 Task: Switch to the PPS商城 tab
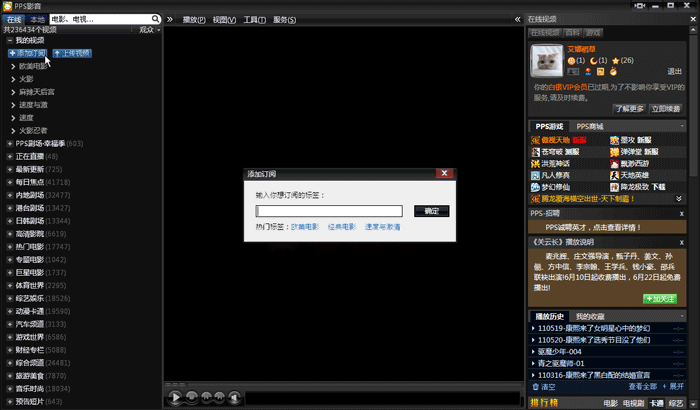click(x=590, y=126)
